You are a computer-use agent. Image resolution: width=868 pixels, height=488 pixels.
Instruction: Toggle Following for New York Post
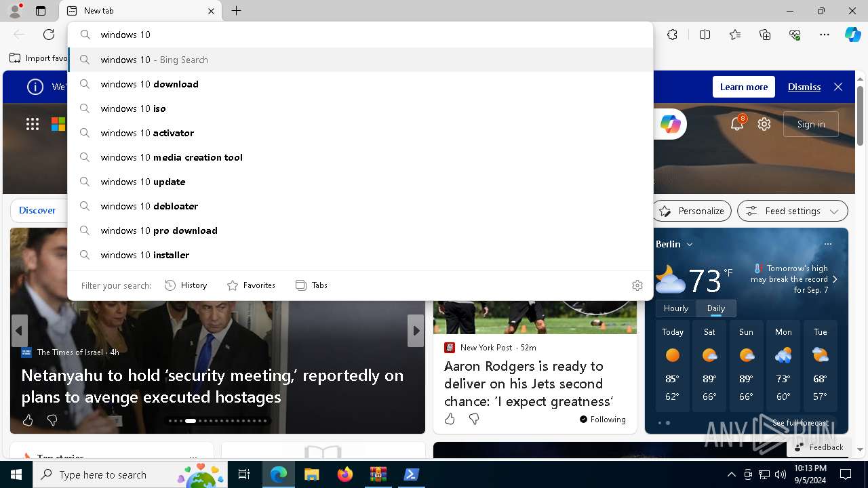pos(602,420)
